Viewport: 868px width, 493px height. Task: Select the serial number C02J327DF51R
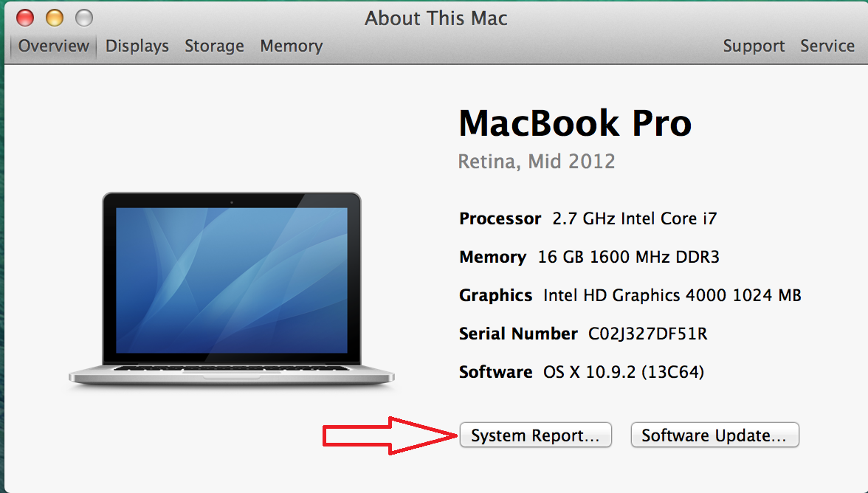647,334
